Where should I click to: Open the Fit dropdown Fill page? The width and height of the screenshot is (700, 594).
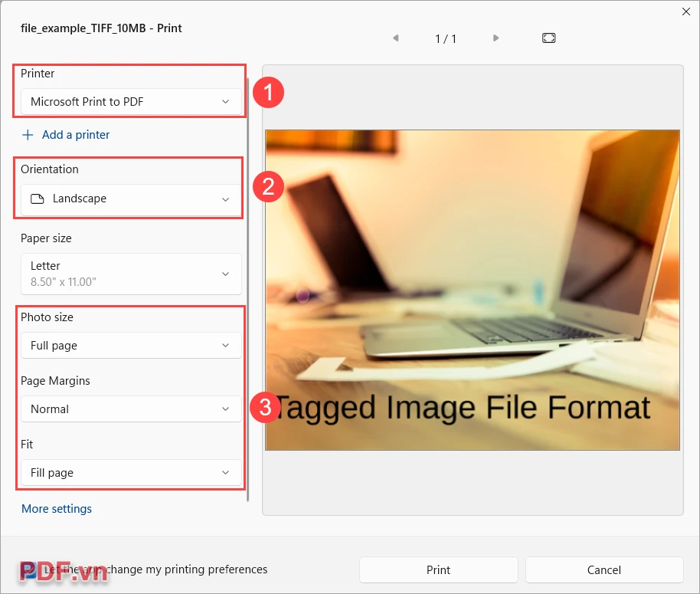pyautogui.click(x=131, y=473)
